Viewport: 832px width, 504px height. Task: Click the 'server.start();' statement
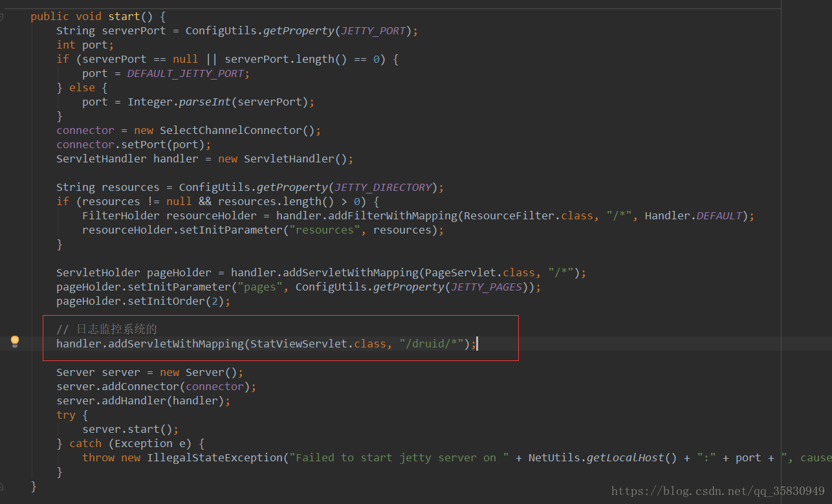pos(131,429)
